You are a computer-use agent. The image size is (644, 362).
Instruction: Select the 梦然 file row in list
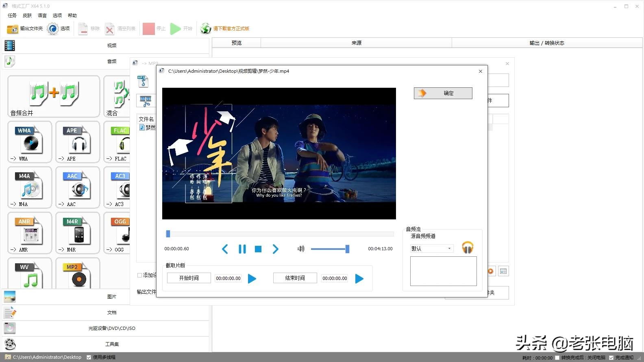[147, 127]
